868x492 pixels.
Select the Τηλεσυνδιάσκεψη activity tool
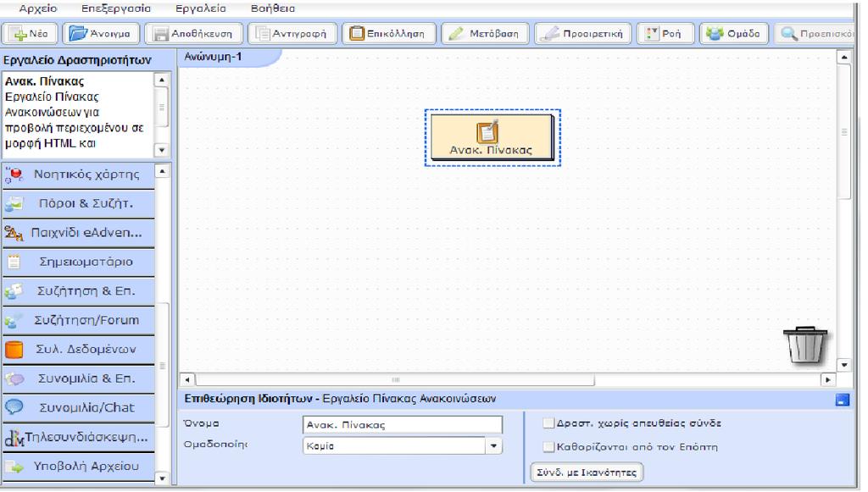coord(78,437)
